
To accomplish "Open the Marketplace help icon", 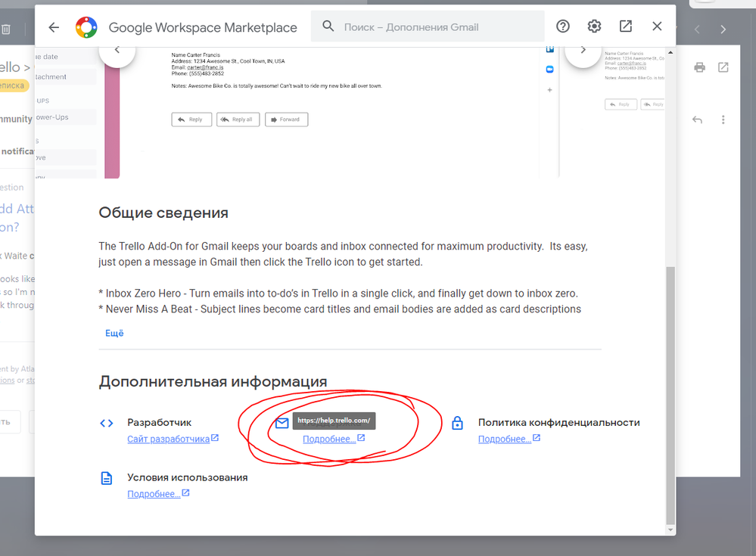I will (x=563, y=26).
